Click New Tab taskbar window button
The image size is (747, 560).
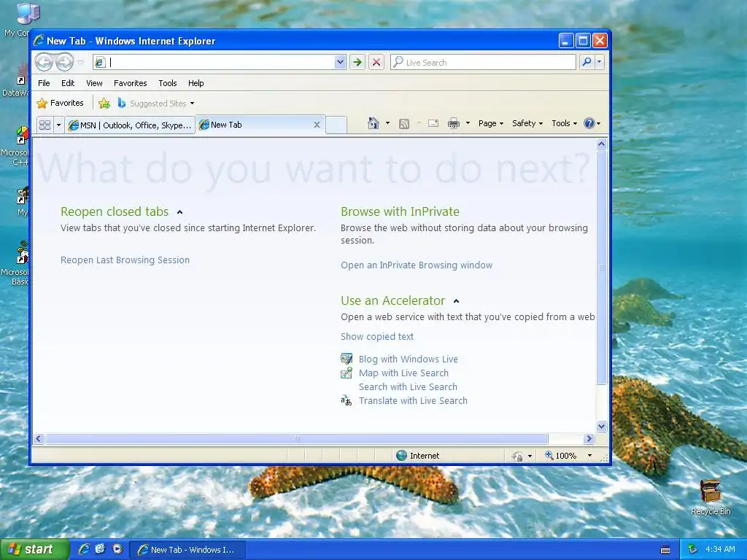point(187,550)
